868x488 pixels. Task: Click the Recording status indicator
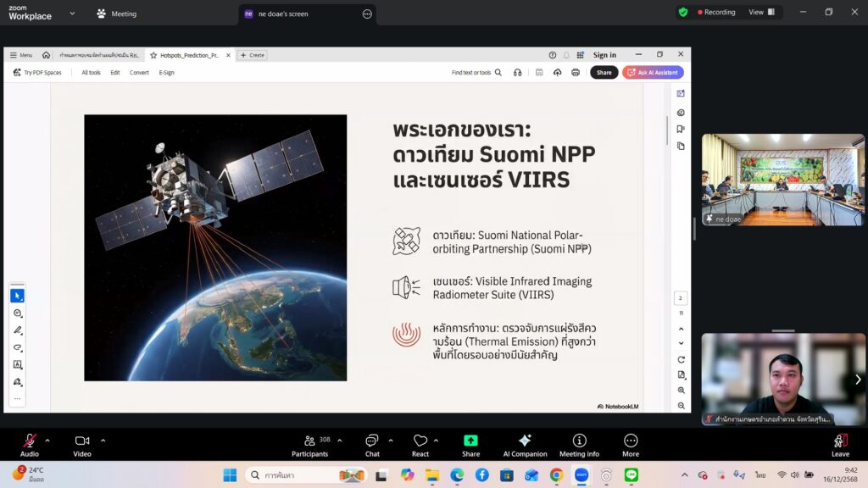716,13
